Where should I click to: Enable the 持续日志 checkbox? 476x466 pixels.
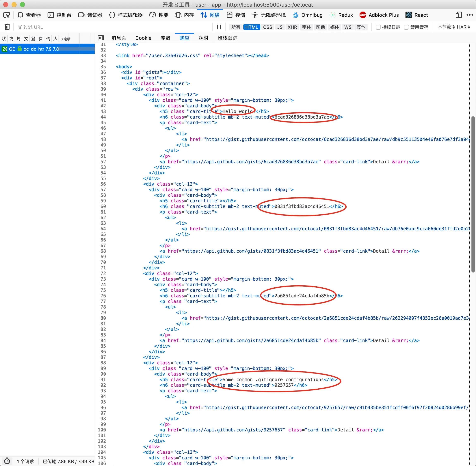coord(378,27)
